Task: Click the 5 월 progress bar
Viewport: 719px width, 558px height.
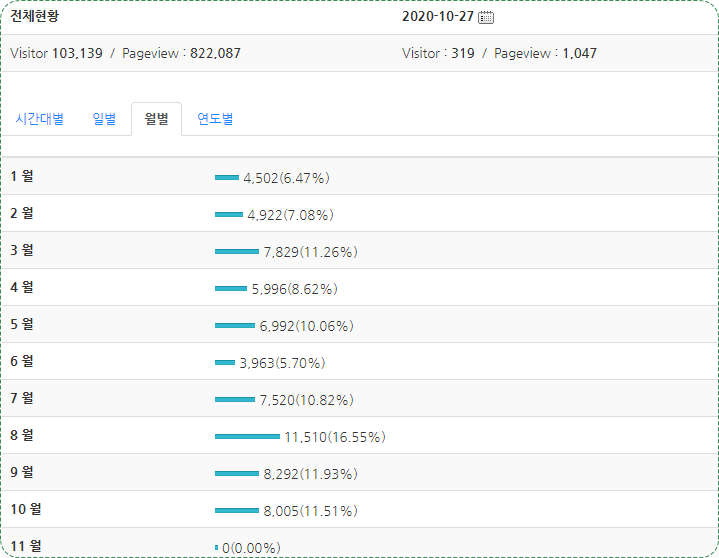Action: [x=235, y=326]
